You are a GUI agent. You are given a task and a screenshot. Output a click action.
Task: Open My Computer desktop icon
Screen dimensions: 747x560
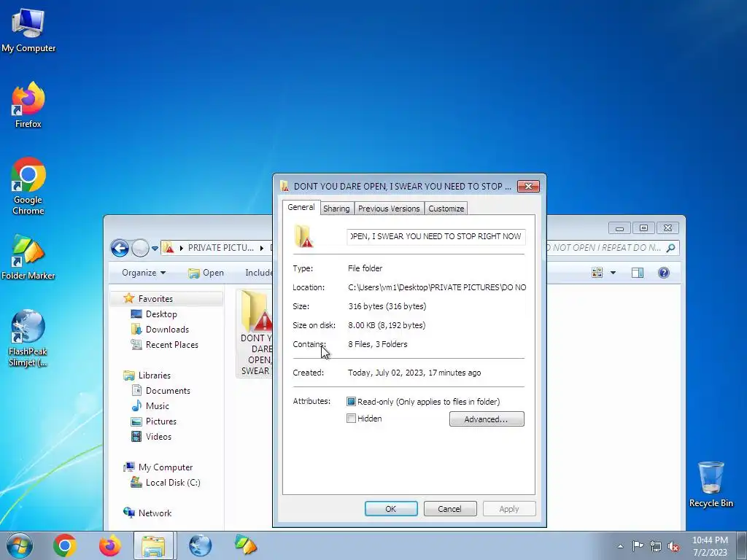tap(28, 31)
